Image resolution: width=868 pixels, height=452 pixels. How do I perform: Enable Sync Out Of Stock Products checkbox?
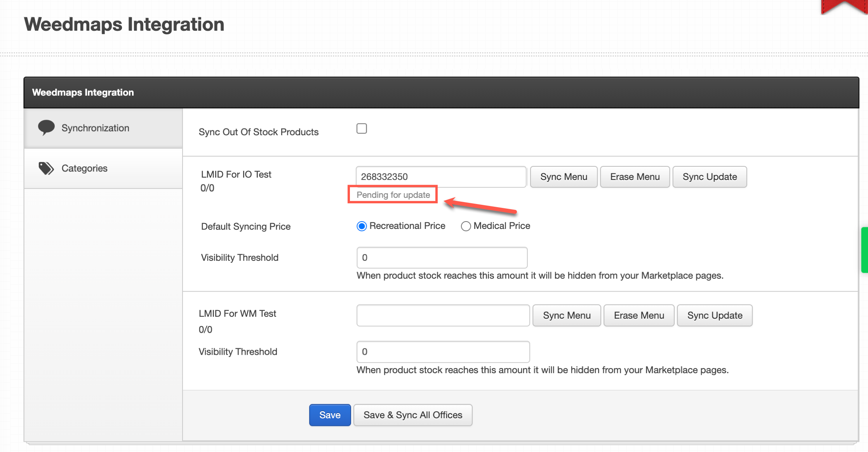point(362,129)
